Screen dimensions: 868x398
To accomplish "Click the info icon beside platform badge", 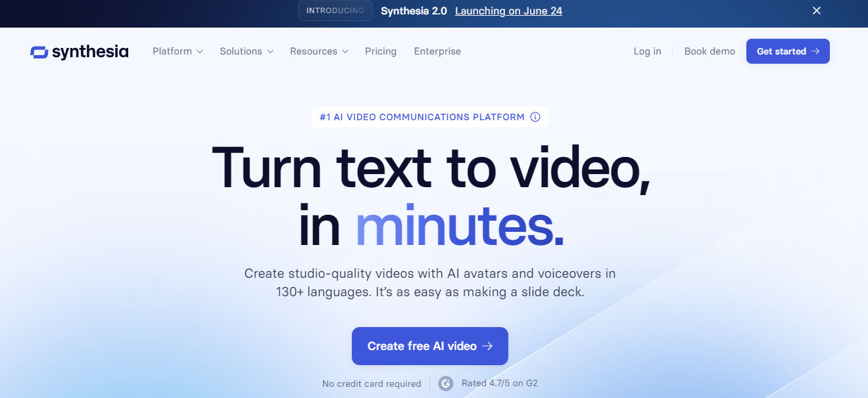I will click(535, 117).
